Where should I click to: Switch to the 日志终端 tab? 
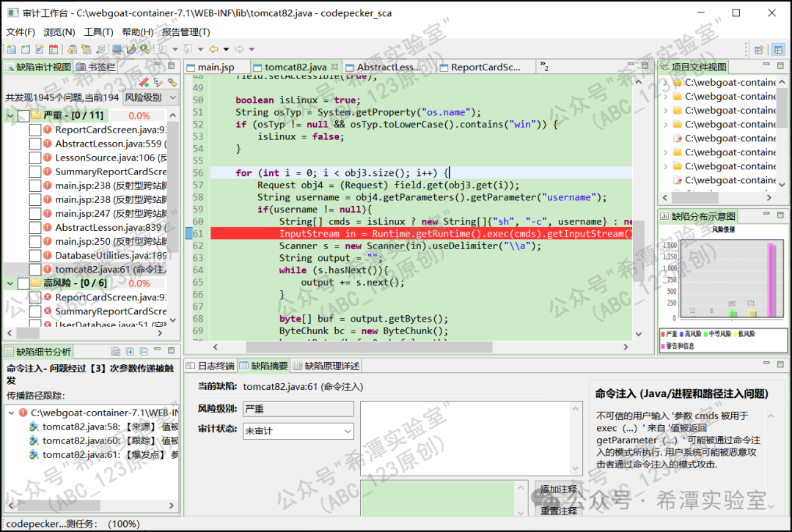tap(210, 366)
